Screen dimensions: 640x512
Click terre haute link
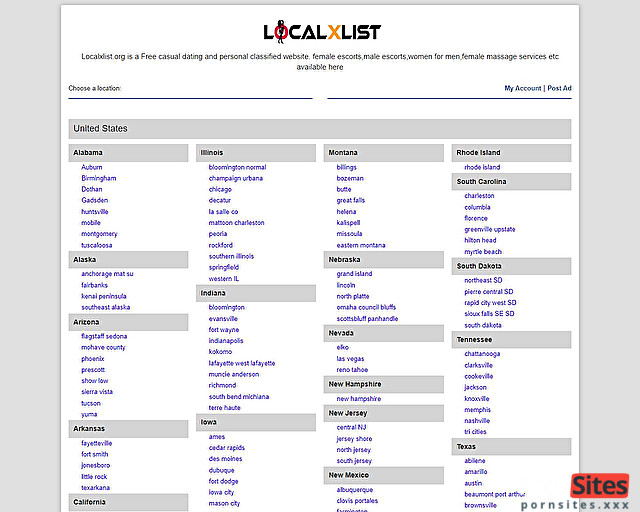pos(224,407)
